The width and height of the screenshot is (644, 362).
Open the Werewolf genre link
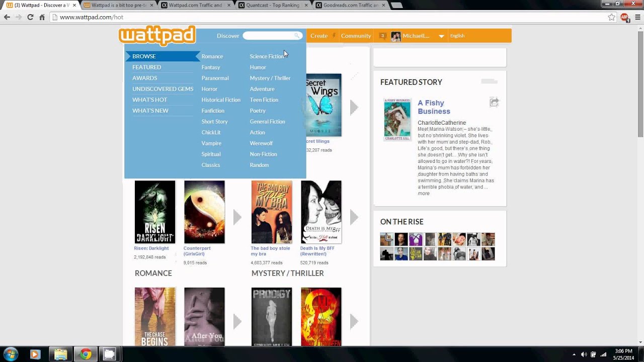coord(261,143)
